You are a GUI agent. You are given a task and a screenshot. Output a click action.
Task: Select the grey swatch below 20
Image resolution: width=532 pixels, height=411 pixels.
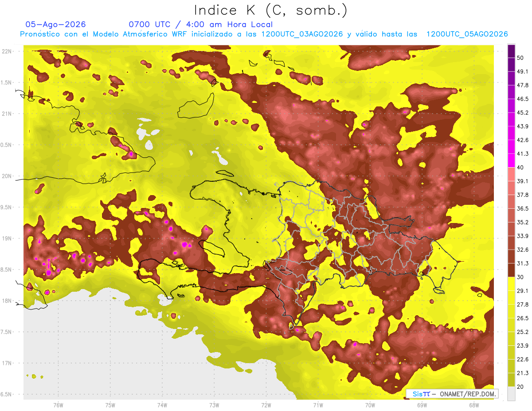(511, 394)
